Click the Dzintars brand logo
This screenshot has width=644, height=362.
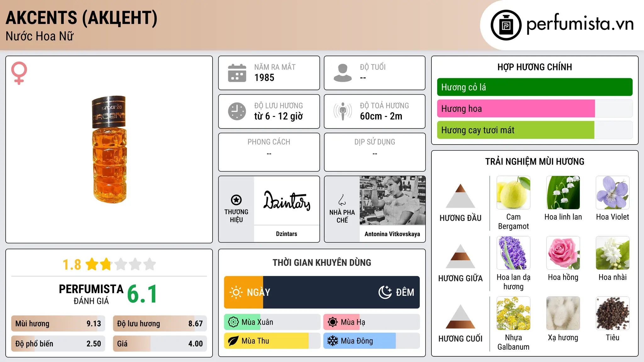coord(287,200)
